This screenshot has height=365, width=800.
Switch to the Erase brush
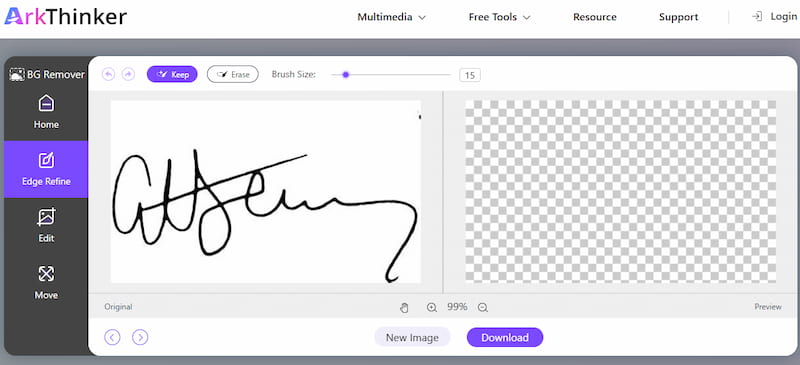point(233,75)
